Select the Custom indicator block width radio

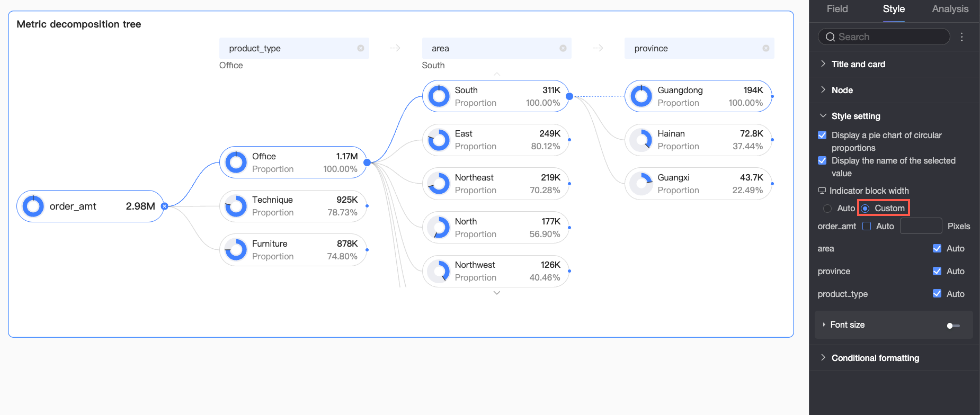tap(866, 209)
